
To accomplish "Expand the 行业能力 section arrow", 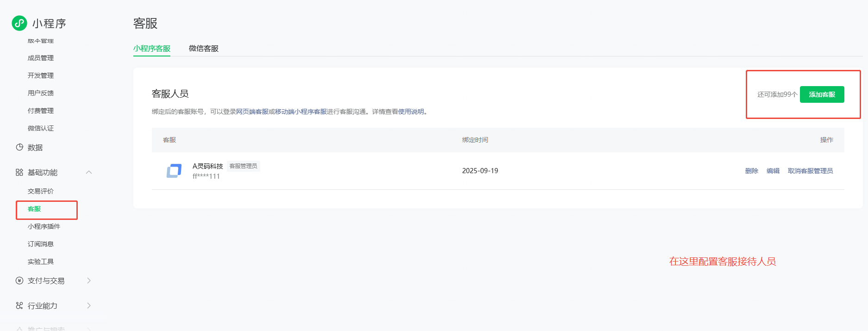I will 89,306.
